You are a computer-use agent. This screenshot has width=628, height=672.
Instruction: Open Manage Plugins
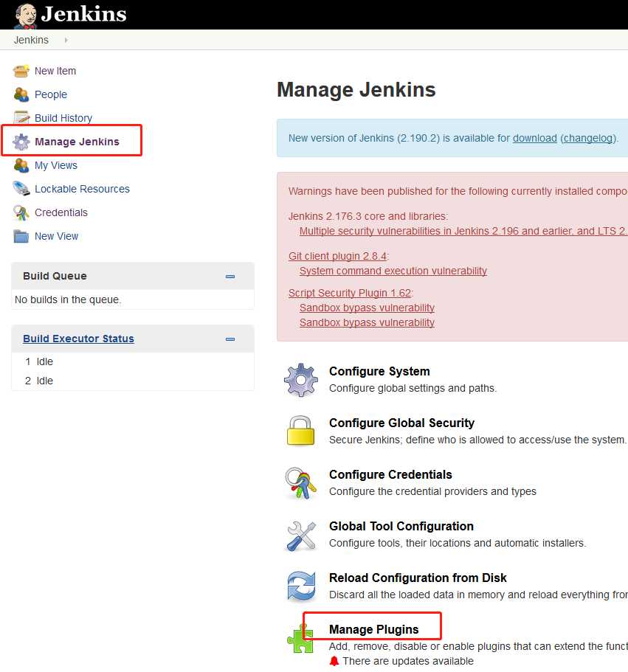click(x=374, y=629)
